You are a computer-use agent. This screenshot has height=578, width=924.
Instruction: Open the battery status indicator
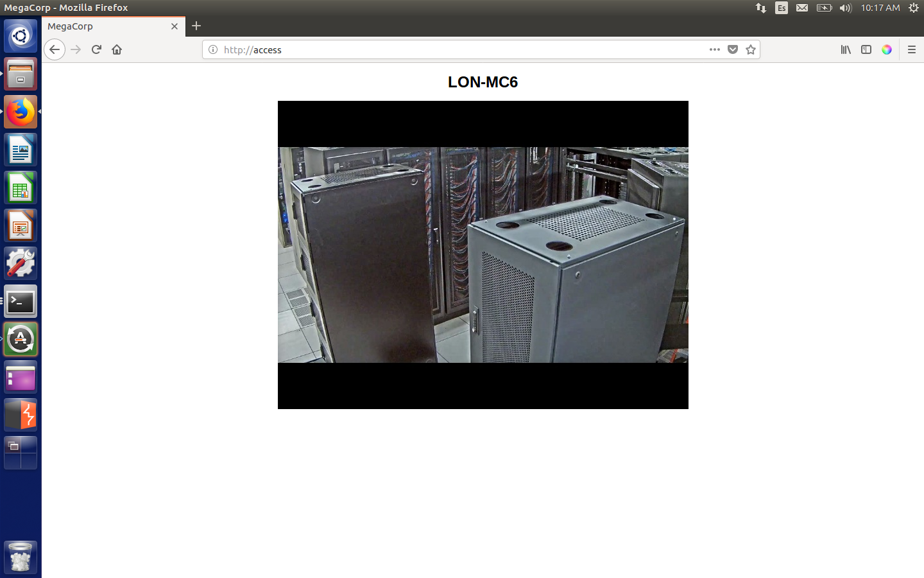(x=824, y=8)
